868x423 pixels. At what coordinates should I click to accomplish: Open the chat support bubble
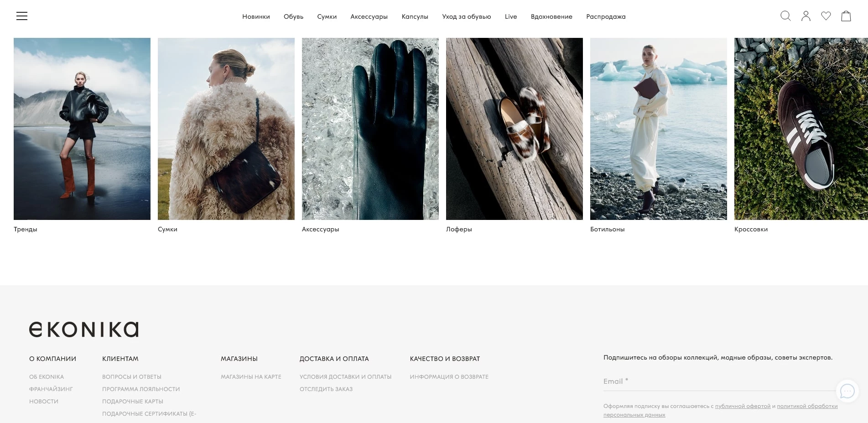point(847,391)
